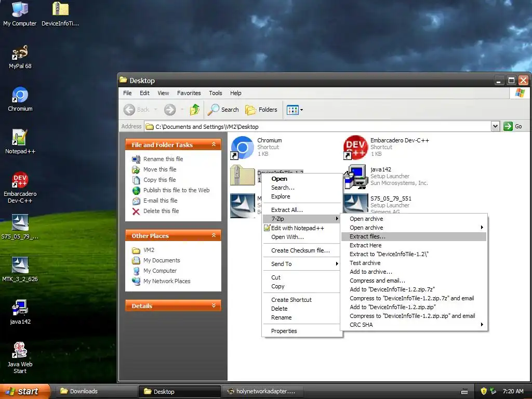Click the Go button
Screen dimensions: 532x399
click(513, 126)
